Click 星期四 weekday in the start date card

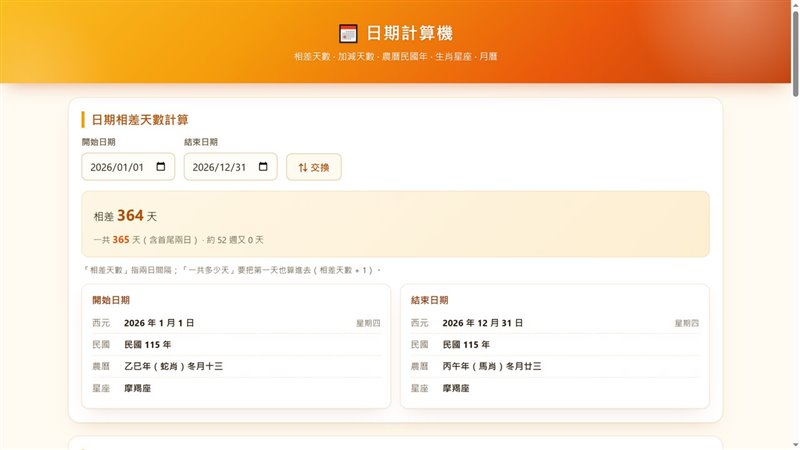coord(368,323)
